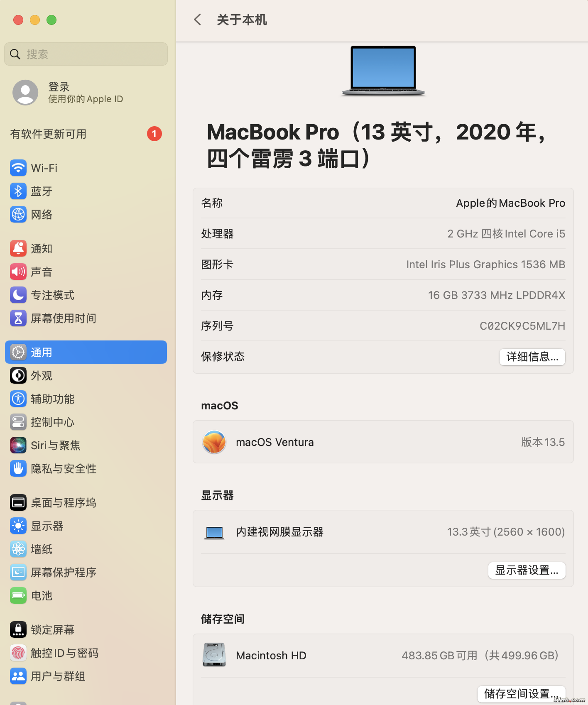Click the Macintosh HD name text
This screenshot has height=705, width=588.
271,656
